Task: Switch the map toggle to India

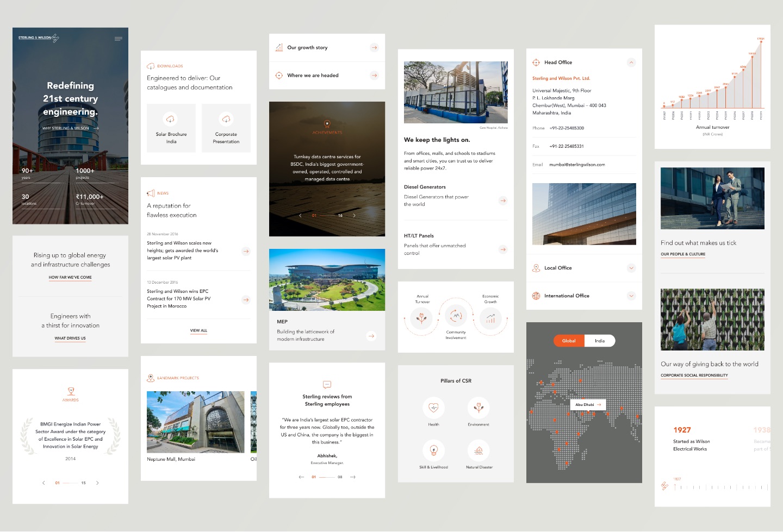Action: 600,341
